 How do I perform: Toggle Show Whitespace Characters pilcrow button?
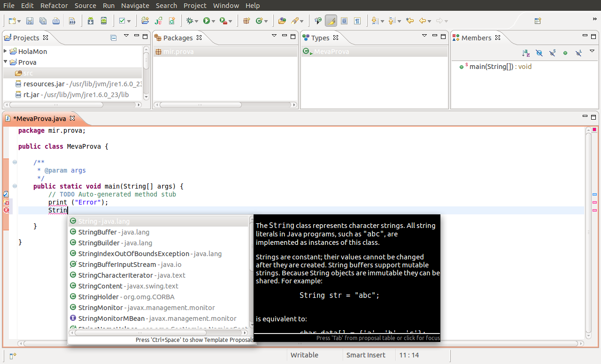click(357, 21)
